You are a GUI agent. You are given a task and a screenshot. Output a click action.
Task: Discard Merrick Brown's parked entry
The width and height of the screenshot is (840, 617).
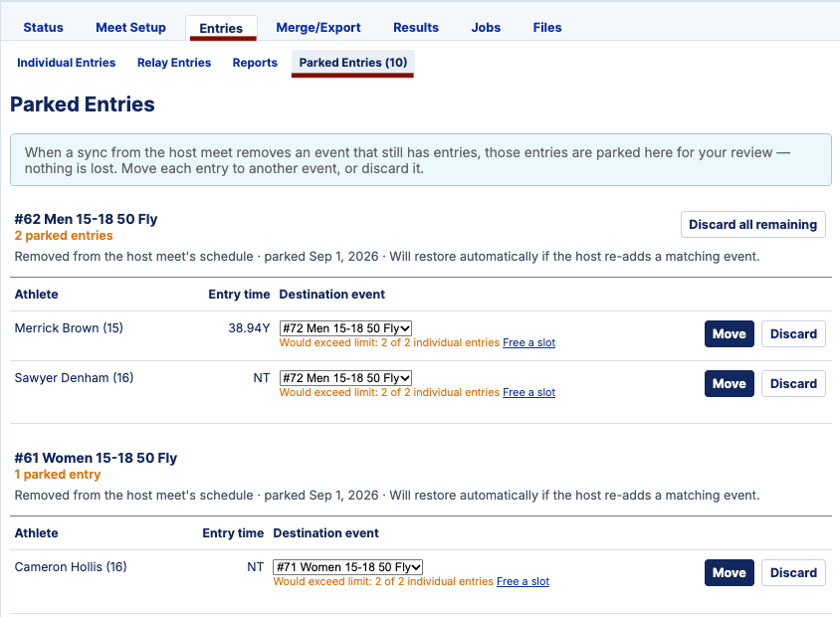(x=793, y=333)
